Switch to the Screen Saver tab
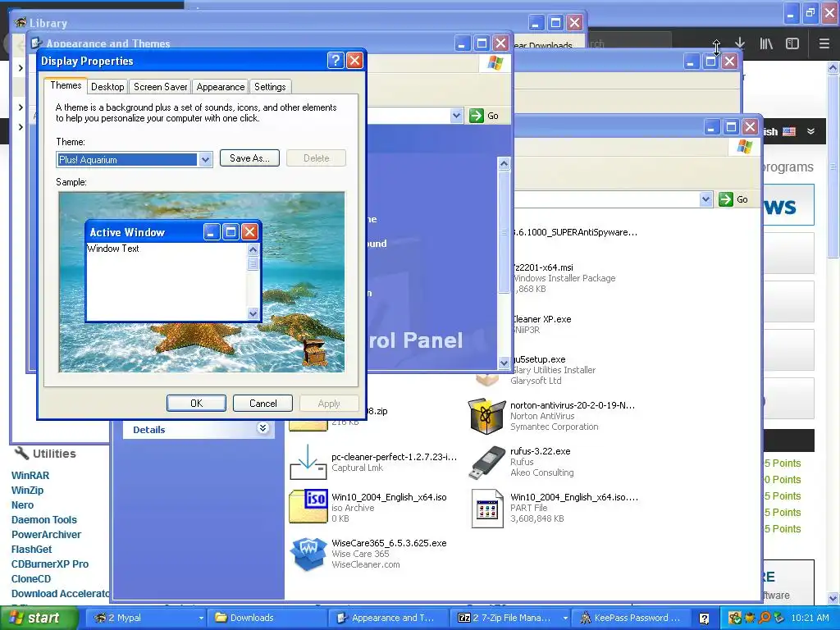Image resolution: width=840 pixels, height=630 pixels. click(x=160, y=87)
